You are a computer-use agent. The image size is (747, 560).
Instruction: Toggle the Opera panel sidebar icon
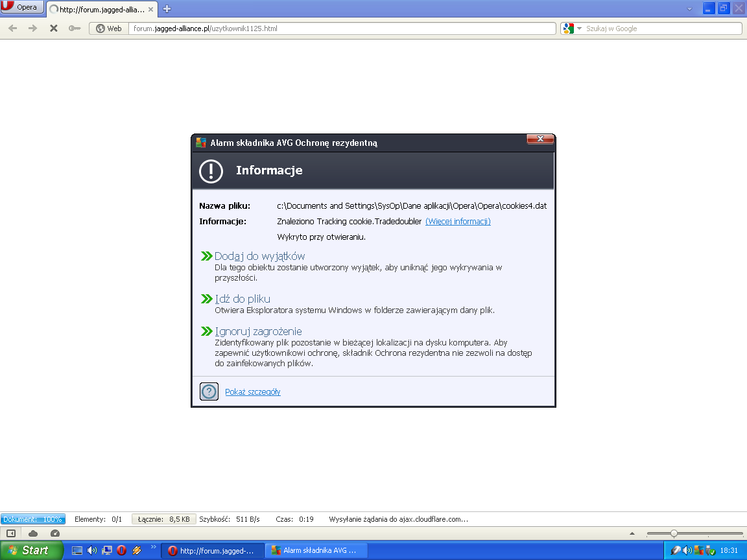point(11,533)
